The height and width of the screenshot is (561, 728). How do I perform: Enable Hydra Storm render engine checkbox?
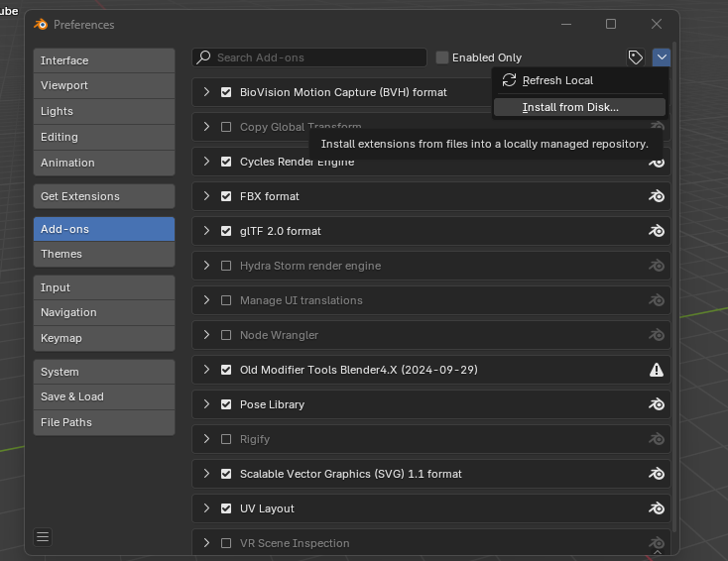click(226, 266)
